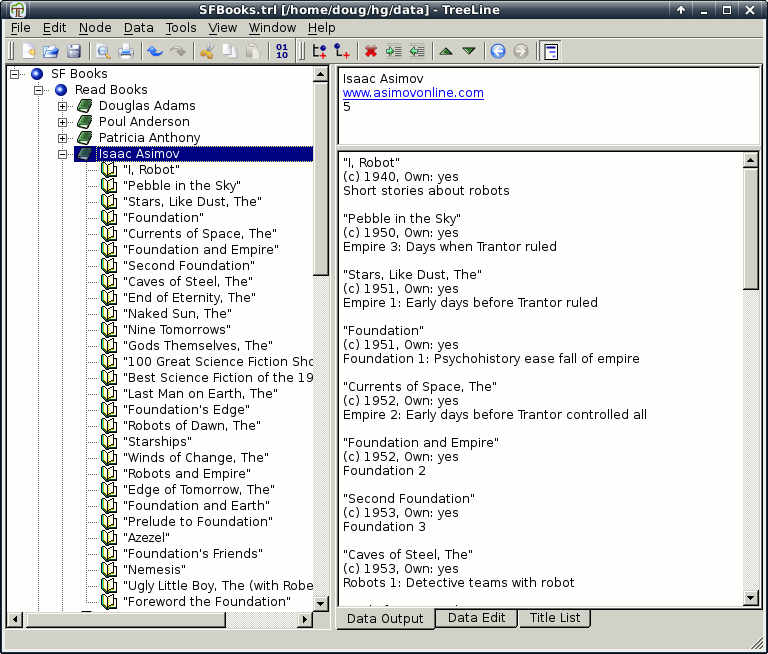Switch to the Title List tab

(554, 618)
